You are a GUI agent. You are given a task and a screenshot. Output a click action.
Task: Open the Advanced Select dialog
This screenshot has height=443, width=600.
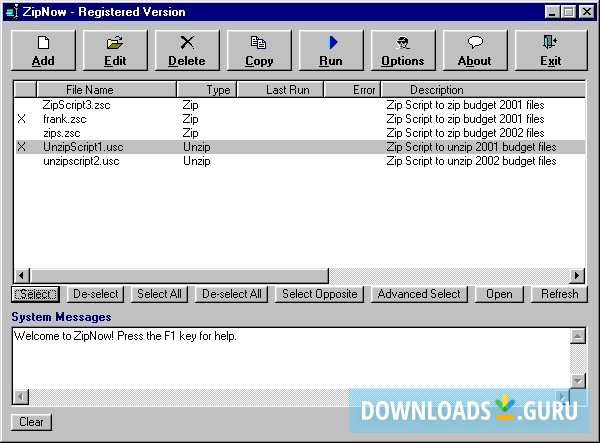419,294
